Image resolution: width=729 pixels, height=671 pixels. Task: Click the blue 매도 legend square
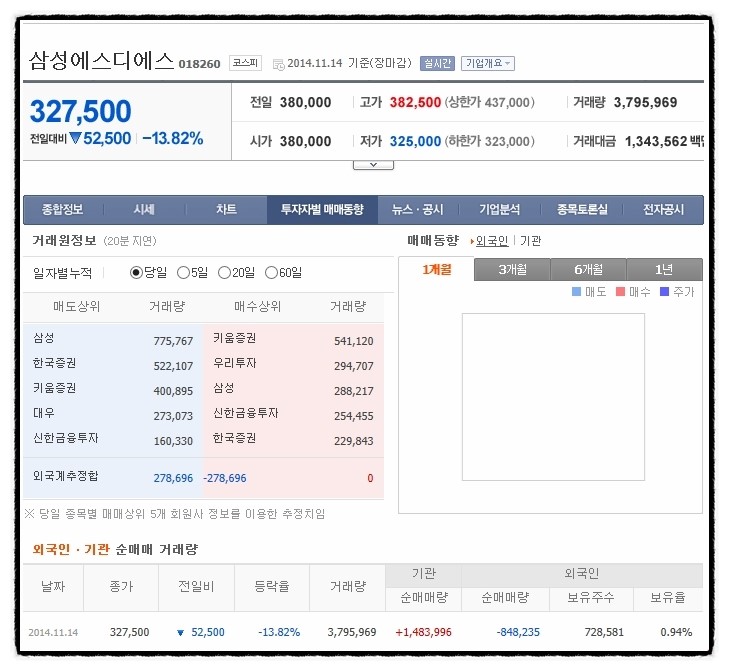tap(576, 292)
